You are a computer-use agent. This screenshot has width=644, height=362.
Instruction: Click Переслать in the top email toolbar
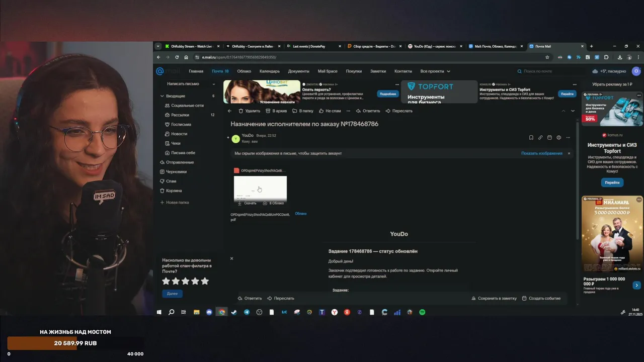(x=399, y=111)
